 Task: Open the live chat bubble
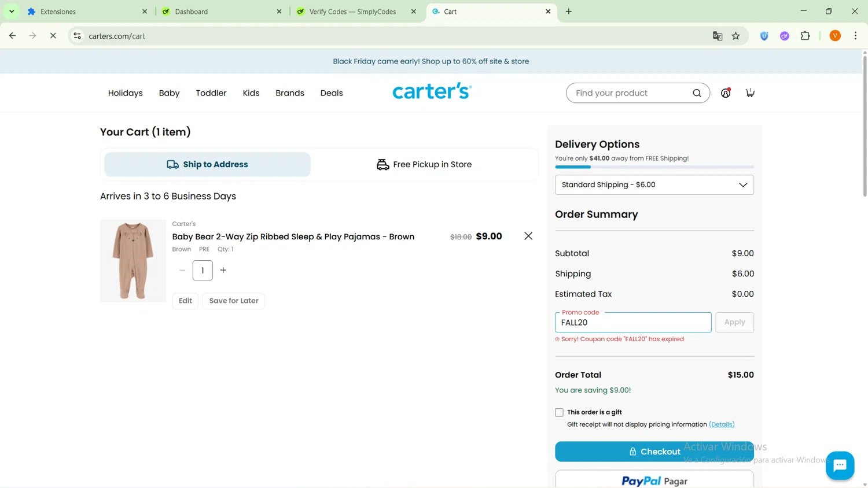tap(840, 465)
